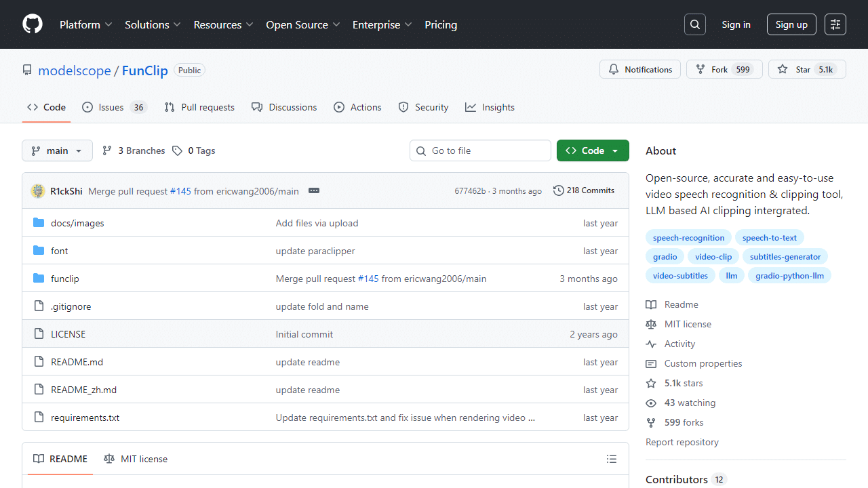Click the GitHub logo icon

point(33,24)
